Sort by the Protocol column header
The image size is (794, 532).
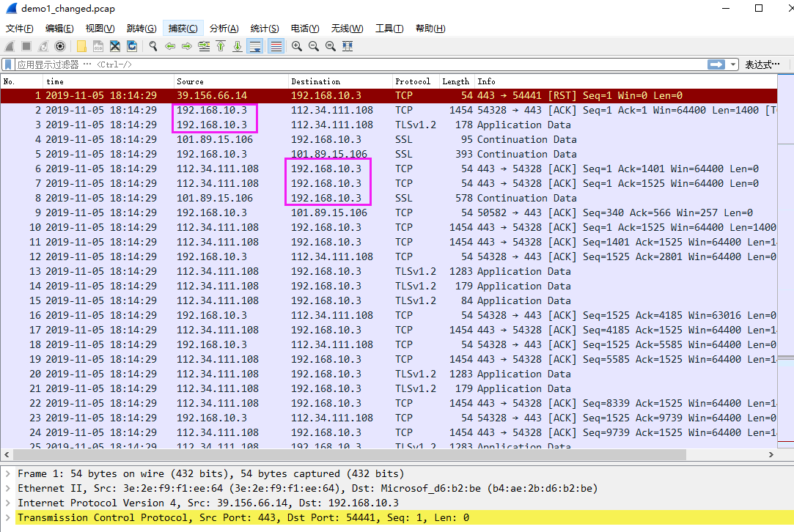coord(416,81)
